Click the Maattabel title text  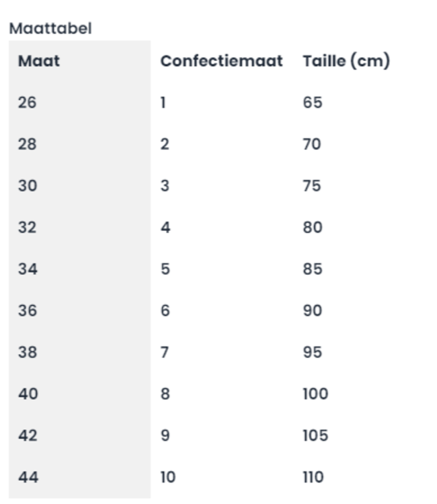(50, 29)
